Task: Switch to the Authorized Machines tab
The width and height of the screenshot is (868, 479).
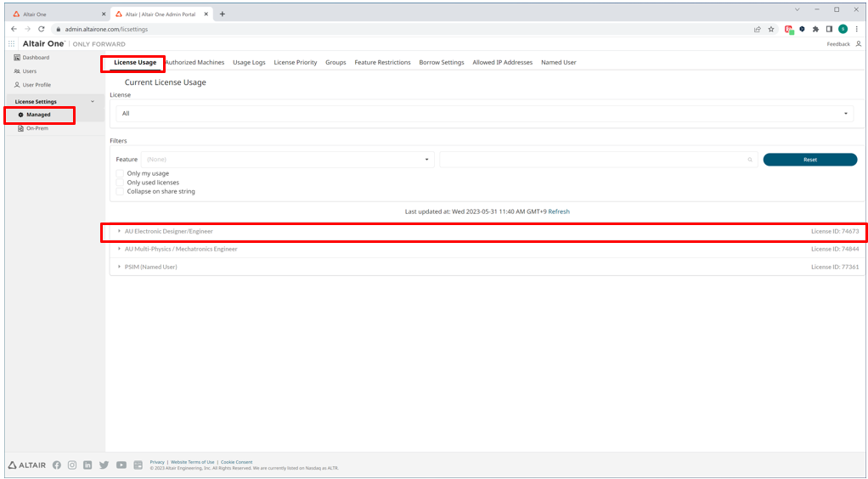Action: point(194,63)
